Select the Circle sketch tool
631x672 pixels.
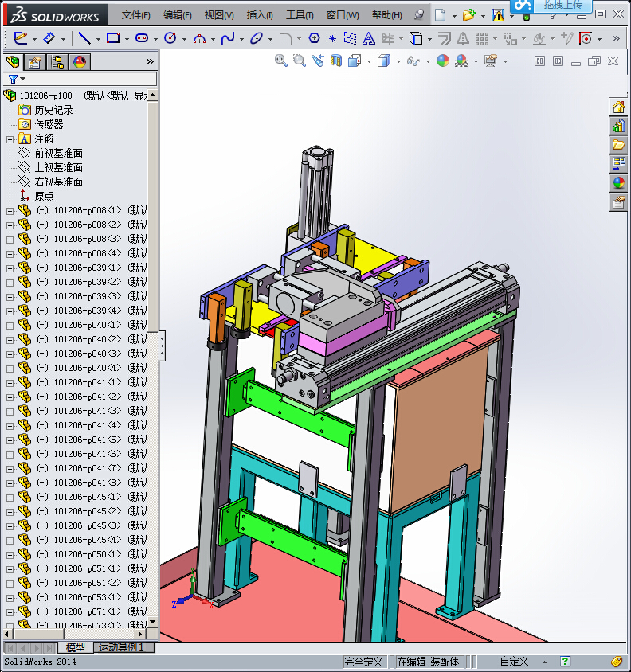click(x=170, y=38)
